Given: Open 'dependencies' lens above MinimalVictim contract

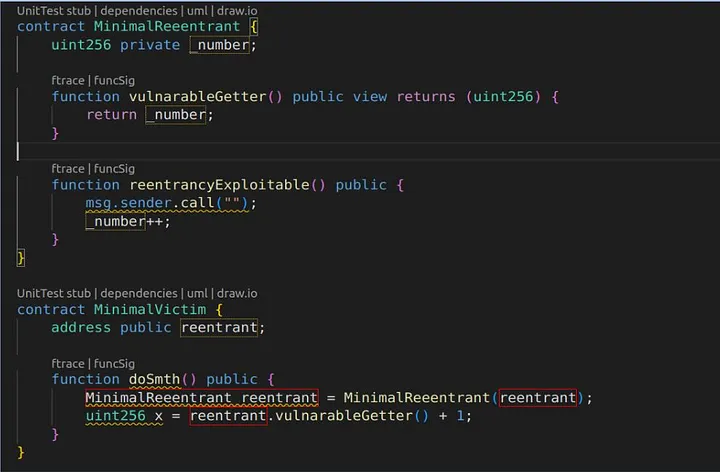Looking at the screenshot, I should (138, 293).
